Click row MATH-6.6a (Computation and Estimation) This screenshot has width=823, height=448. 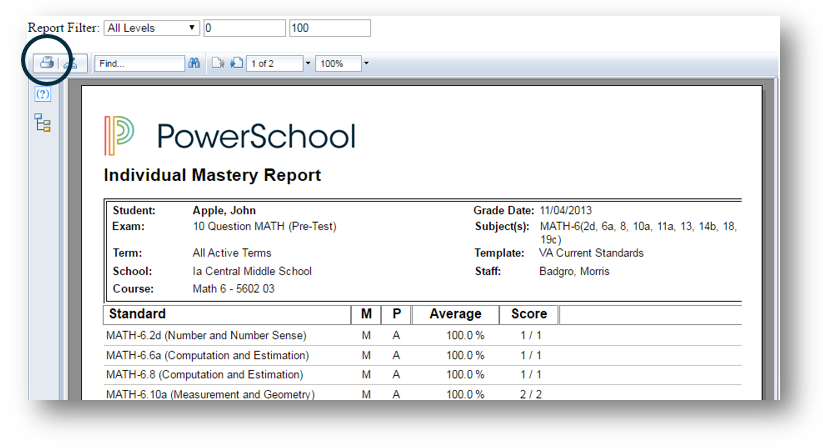[423, 355]
